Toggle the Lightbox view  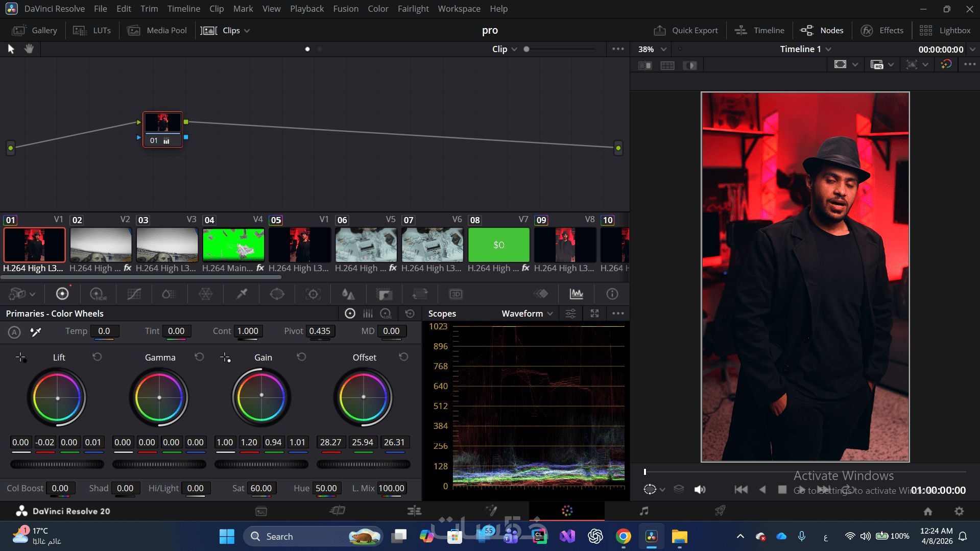945,31
